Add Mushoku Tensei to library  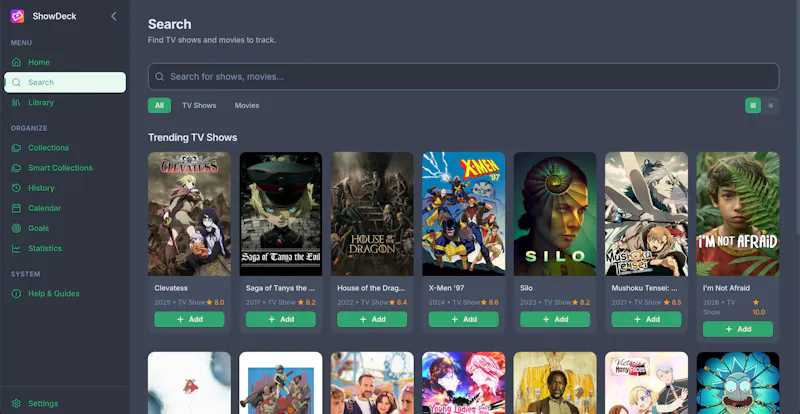[x=646, y=320]
